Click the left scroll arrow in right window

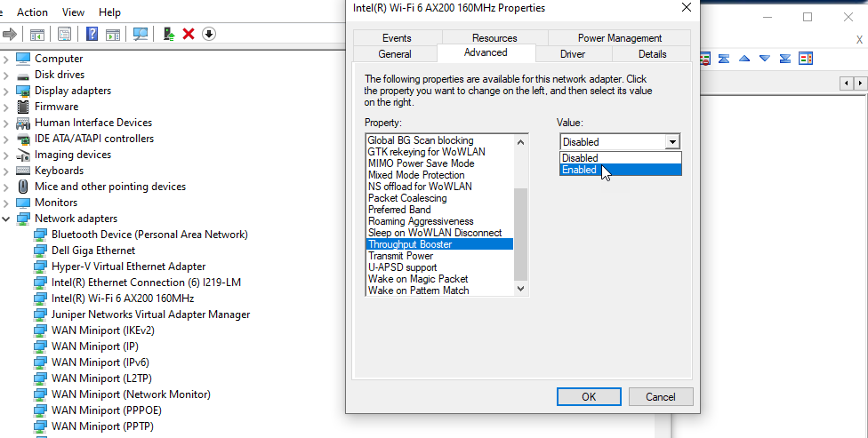coord(847,84)
